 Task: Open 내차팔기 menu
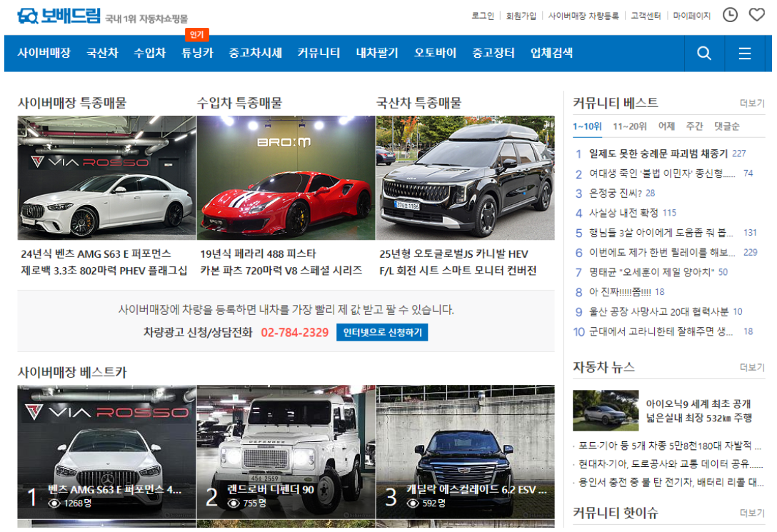pos(377,53)
